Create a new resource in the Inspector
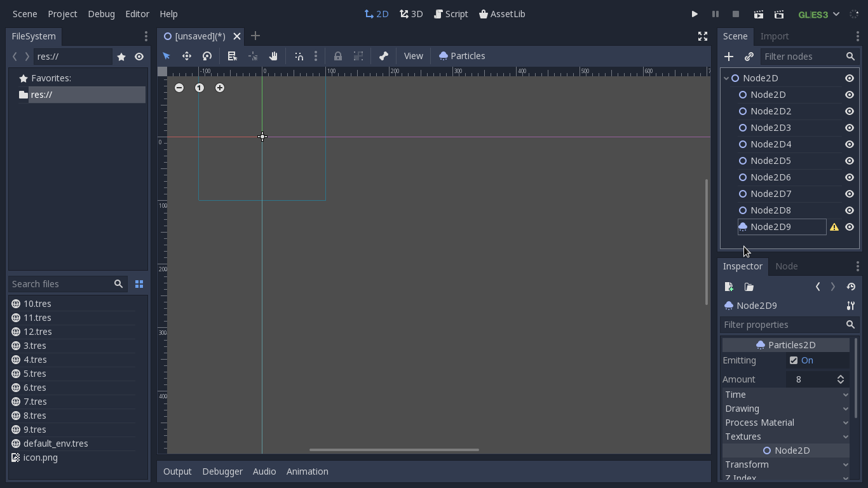This screenshot has width=868, height=488. coord(728,287)
